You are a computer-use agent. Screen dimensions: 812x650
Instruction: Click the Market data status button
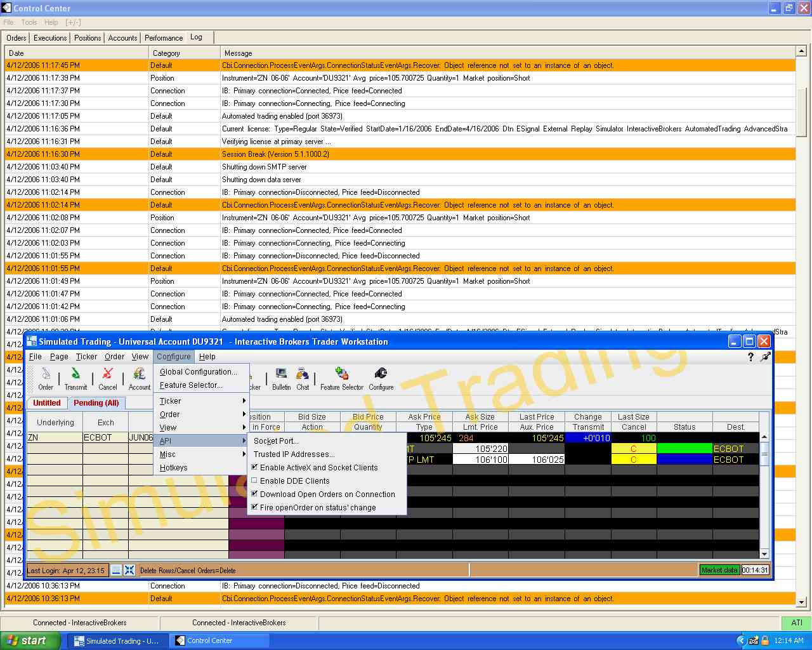point(719,570)
